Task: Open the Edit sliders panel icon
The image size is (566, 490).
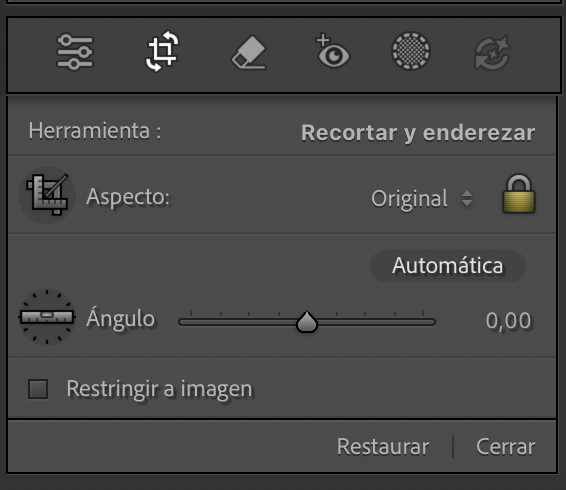Action: [x=75, y=52]
